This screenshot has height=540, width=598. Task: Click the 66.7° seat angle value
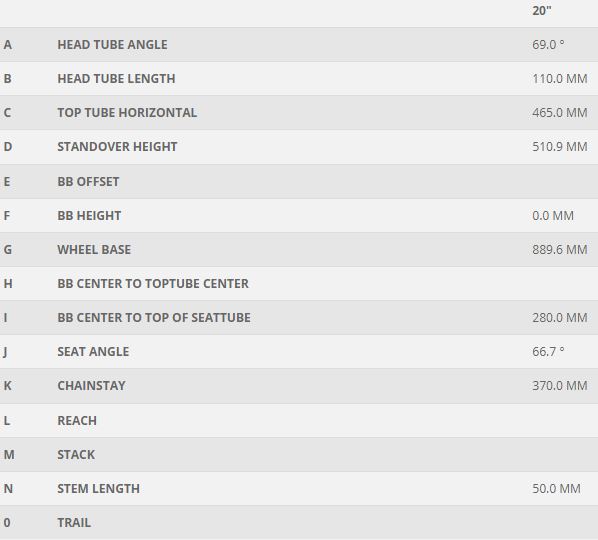pos(548,351)
